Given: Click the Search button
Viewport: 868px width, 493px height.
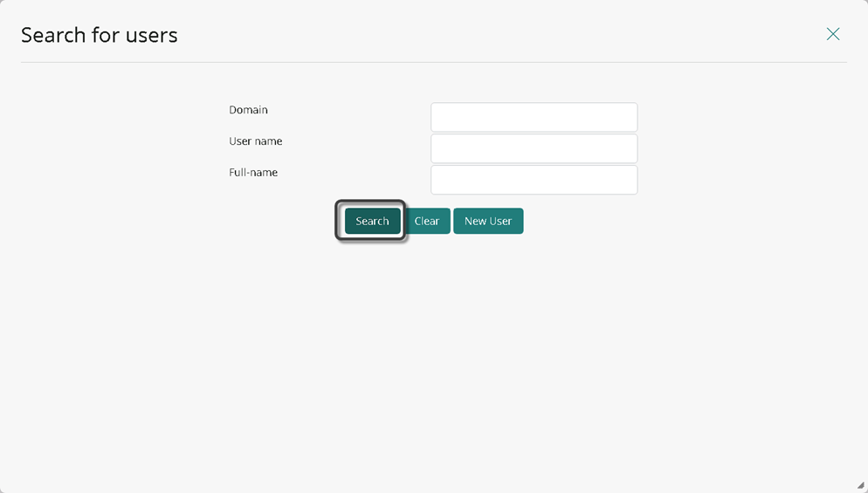Looking at the screenshot, I should (x=372, y=221).
